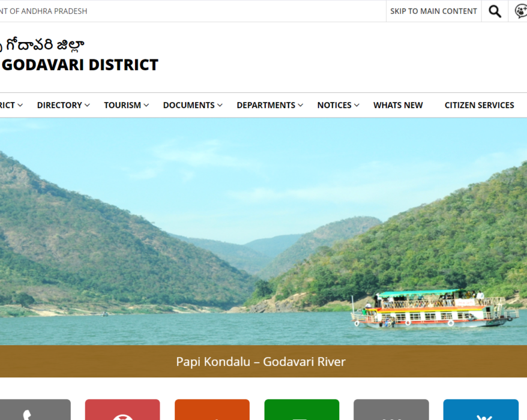This screenshot has width=527, height=420.
Task: Open the Whats New menu item
Action: [398, 105]
